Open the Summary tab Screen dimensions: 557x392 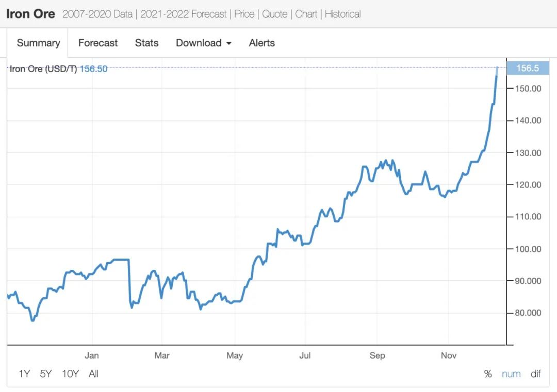pos(38,43)
